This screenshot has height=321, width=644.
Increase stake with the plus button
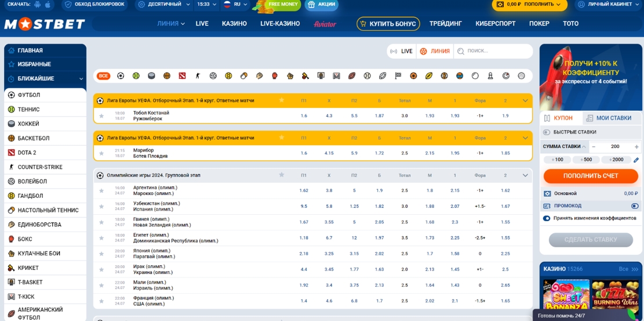(x=636, y=146)
